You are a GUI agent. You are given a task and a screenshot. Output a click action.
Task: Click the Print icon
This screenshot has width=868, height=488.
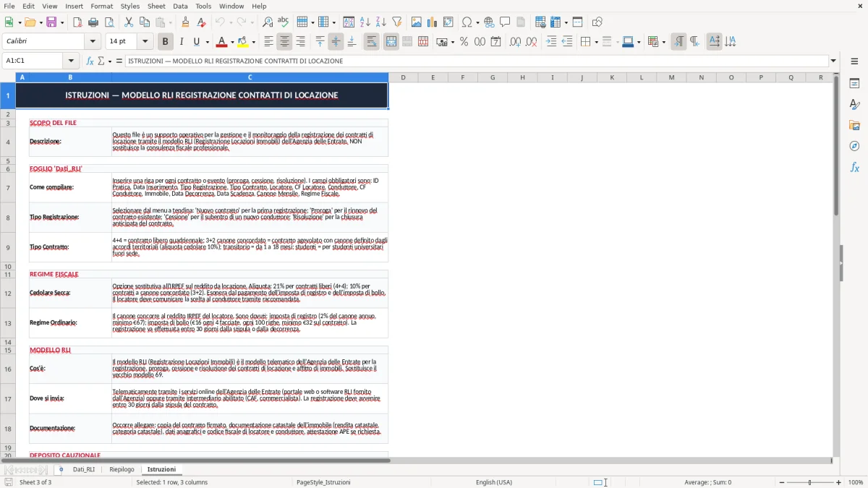click(x=93, y=22)
